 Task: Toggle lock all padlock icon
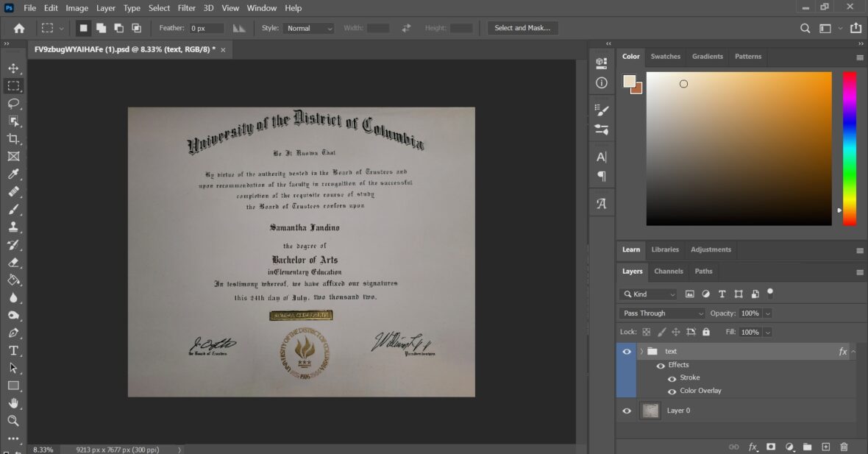point(706,332)
